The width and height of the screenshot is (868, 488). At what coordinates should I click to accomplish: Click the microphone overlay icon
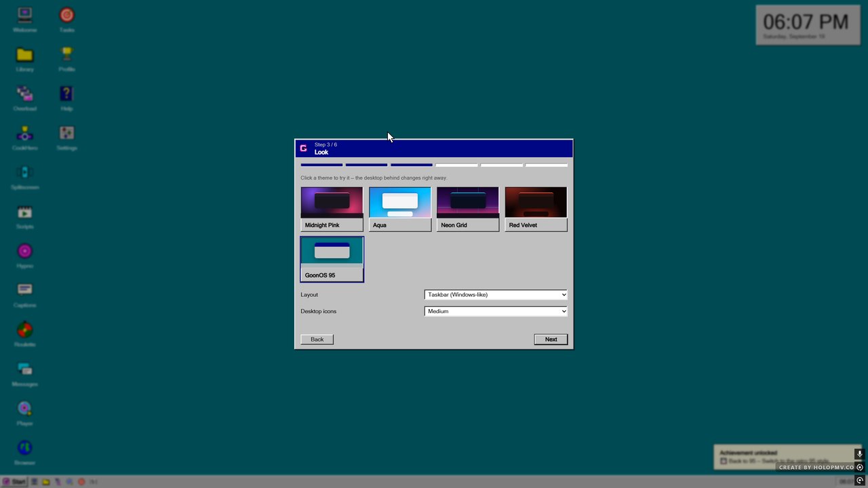(860, 454)
